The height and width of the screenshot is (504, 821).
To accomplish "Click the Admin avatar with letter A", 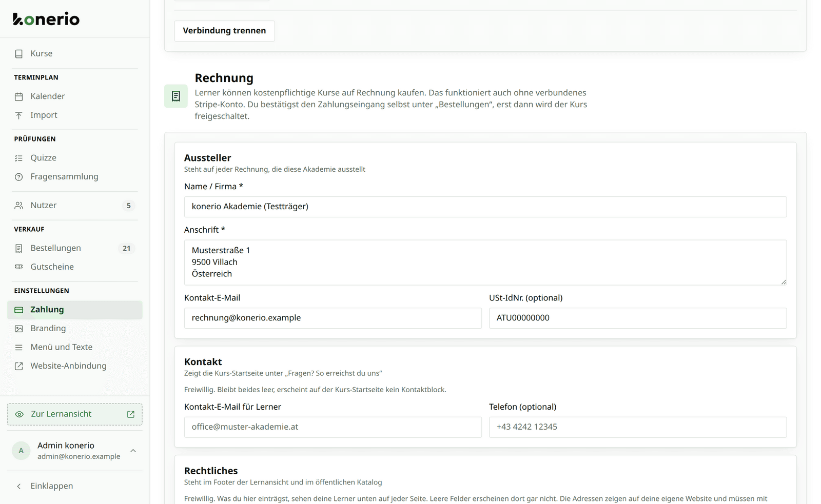I will [21, 451].
